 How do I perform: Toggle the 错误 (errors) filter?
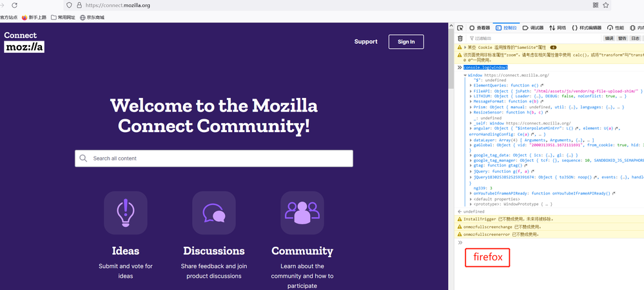pyautogui.click(x=609, y=38)
